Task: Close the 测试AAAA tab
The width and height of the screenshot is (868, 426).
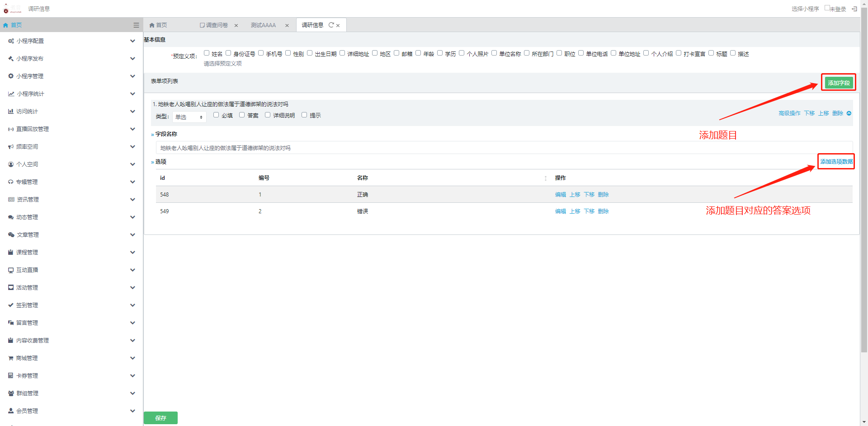Action: [x=287, y=26]
